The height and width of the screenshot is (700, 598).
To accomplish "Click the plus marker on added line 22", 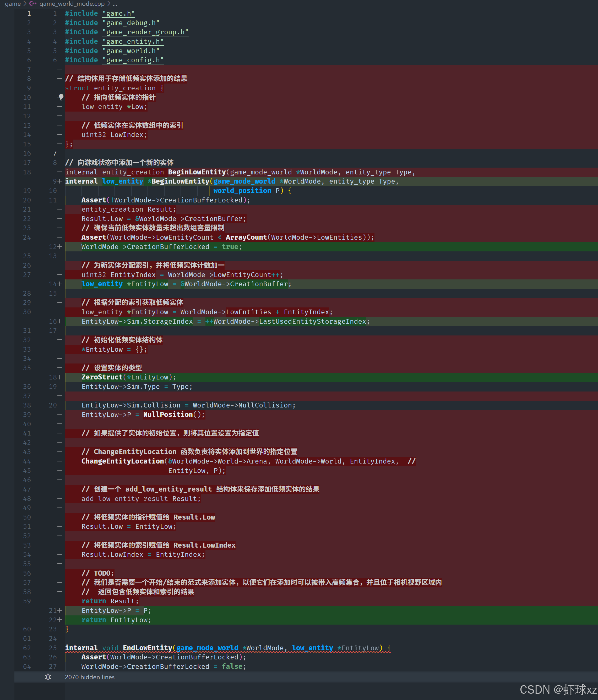I will click(x=60, y=620).
